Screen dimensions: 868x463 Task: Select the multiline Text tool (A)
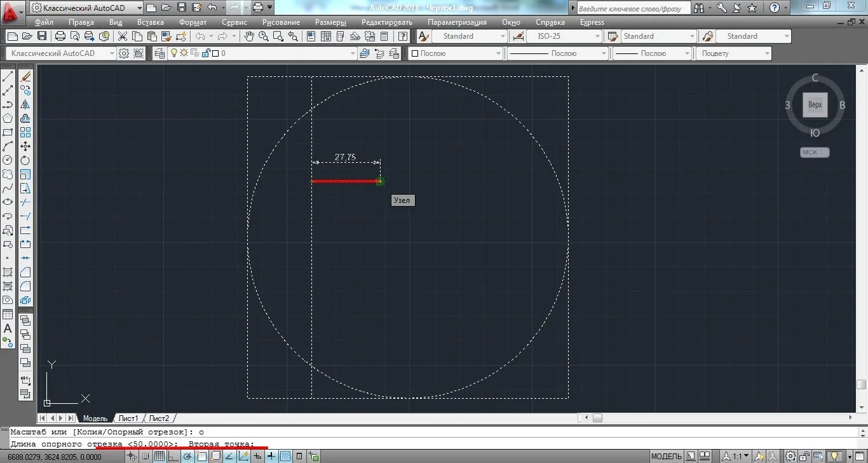coord(8,328)
